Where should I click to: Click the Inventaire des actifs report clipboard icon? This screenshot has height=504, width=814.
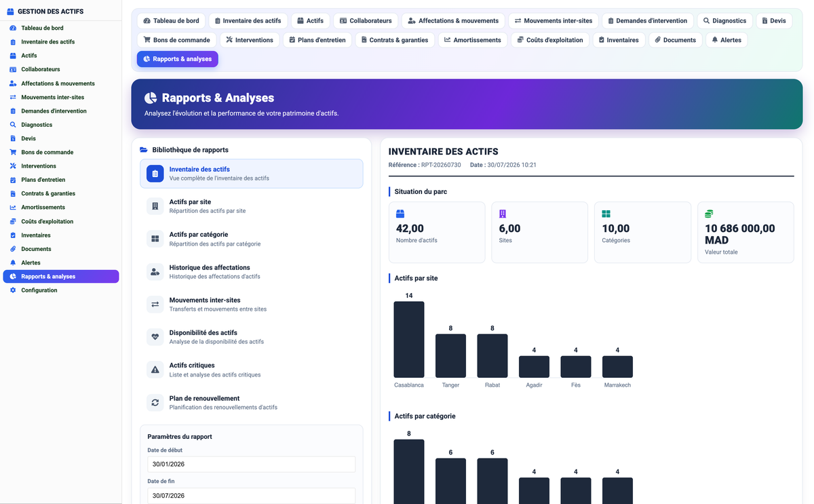pos(155,174)
